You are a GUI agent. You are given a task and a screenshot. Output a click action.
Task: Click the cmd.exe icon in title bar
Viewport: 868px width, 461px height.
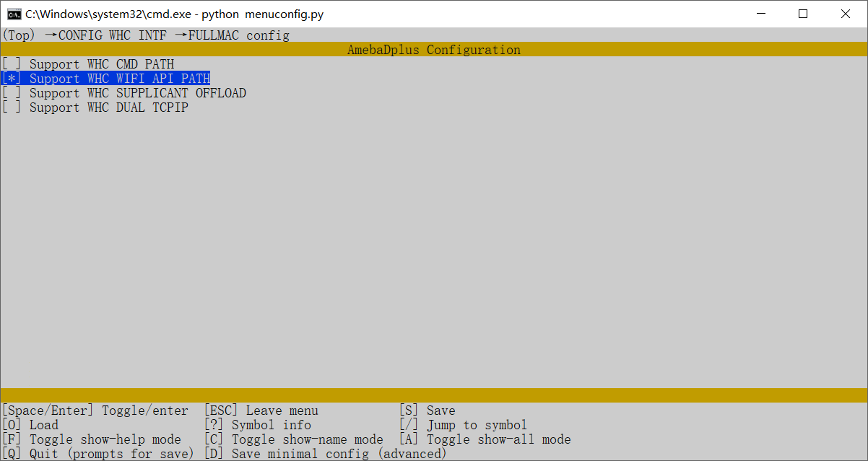14,14
